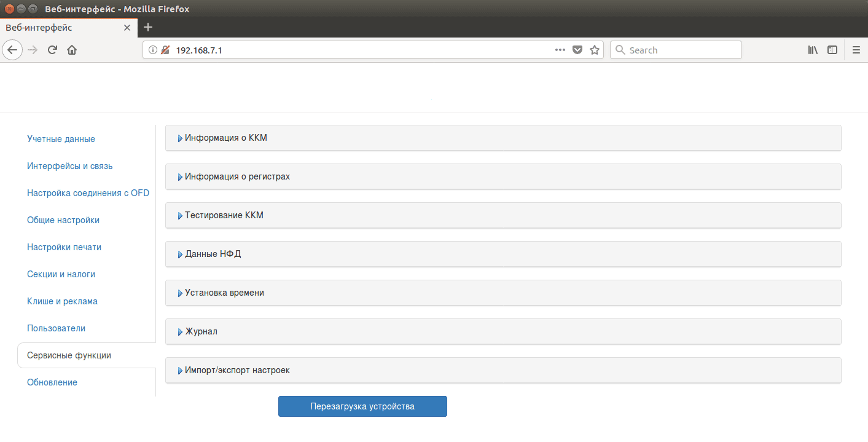The width and height of the screenshot is (868, 442).
Task: Open Клише и реклама page
Action: pyautogui.click(x=62, y=301)
